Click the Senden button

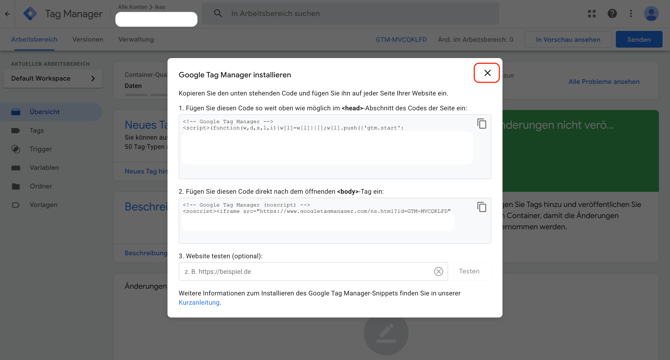pos(639,39)
